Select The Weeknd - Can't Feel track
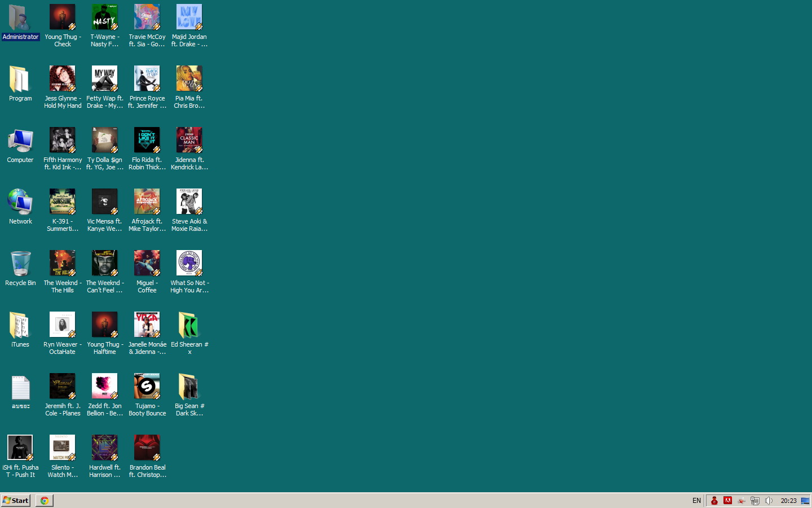Image resolution: width=812 pixels, height=508 pixels. 105,272
